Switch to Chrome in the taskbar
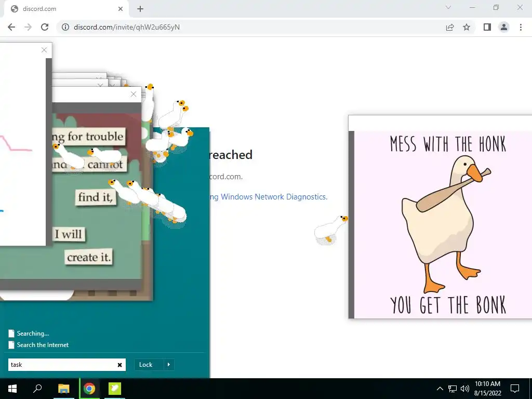The width and height of the screenshot is (532, 399). [x=89, y=389]
